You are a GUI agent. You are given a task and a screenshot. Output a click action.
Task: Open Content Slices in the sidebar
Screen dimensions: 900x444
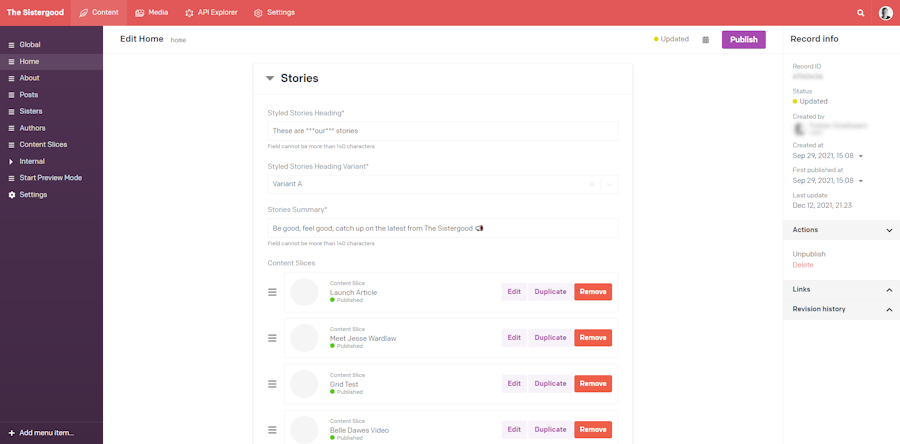pos(52,145)
